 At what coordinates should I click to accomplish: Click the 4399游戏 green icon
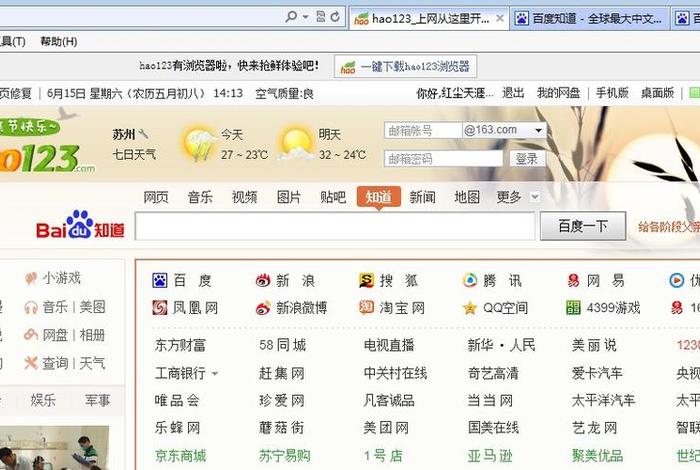573,308
